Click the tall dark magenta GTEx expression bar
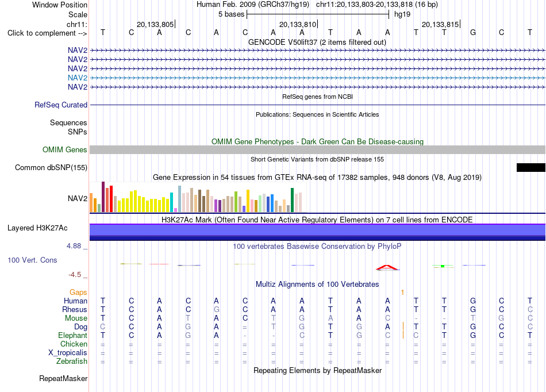546x392 pixels. click(103, 197)
